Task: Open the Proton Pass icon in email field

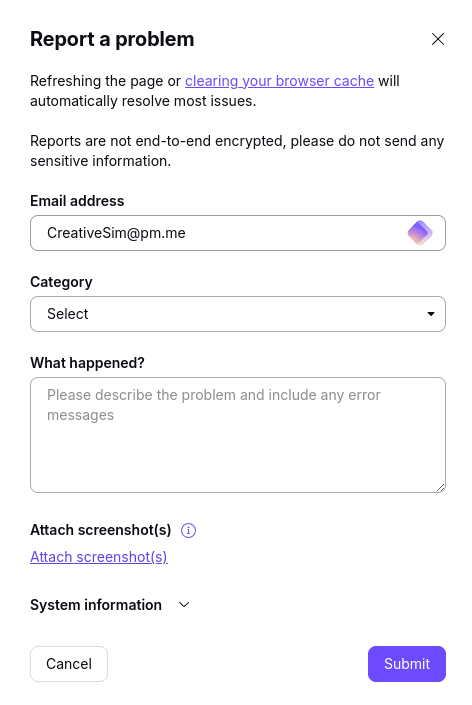Action: click(x=420, y=233)
